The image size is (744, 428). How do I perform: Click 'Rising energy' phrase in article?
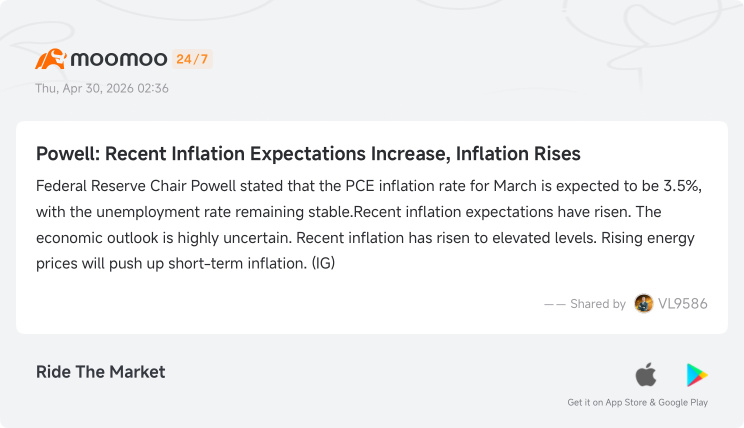(x=648, y=237)
